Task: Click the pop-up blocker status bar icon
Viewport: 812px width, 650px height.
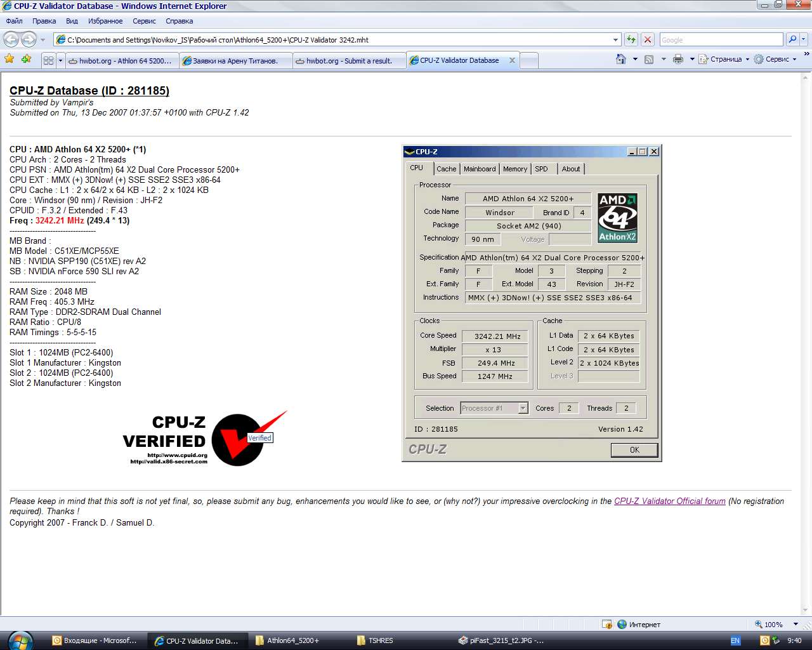Action: point(607,624)
